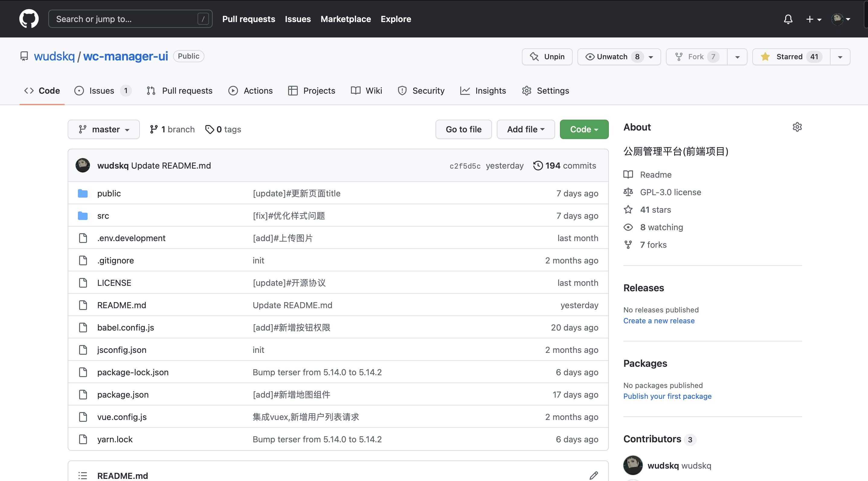Switch to the Security tab

tap(421, 91)
